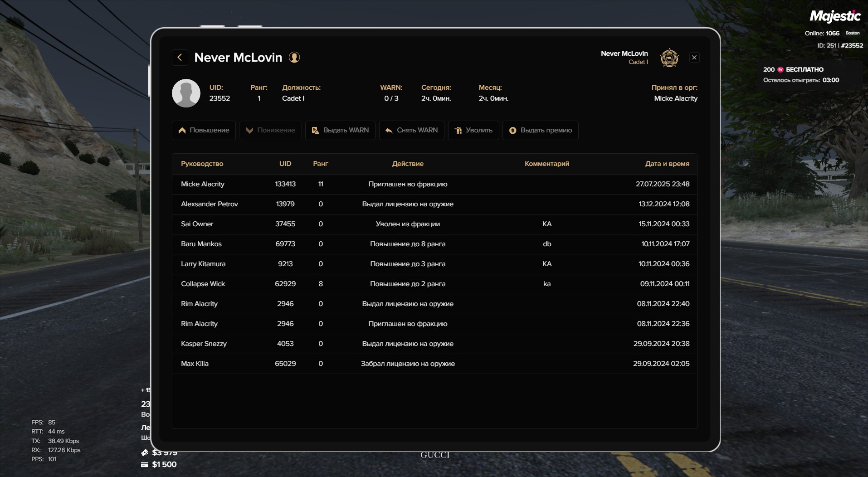The width and height of the screenshot is (868, 477).
Task: Click UID 37455 in the table
Action: [x=285, y=224]
